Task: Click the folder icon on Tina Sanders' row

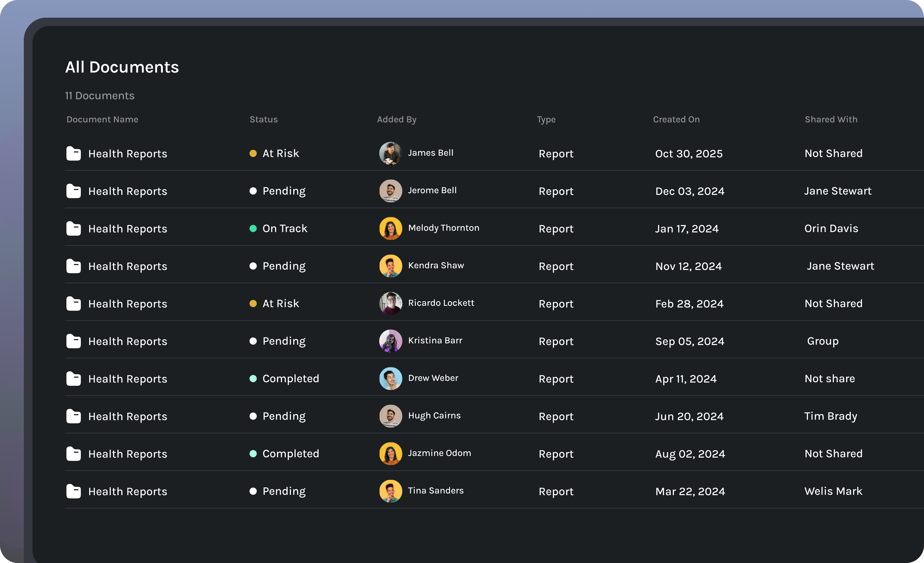Action: coord(73,491)
